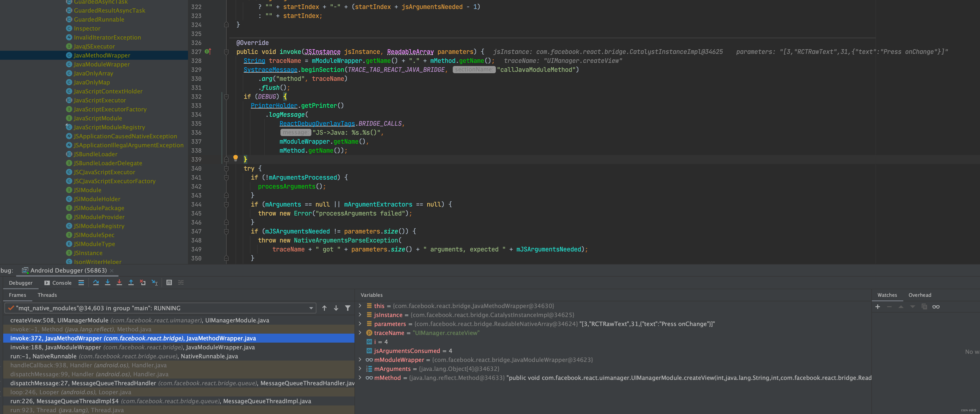Click line number 344 in the gutter
980x414 pixels.
coord(196,205)
